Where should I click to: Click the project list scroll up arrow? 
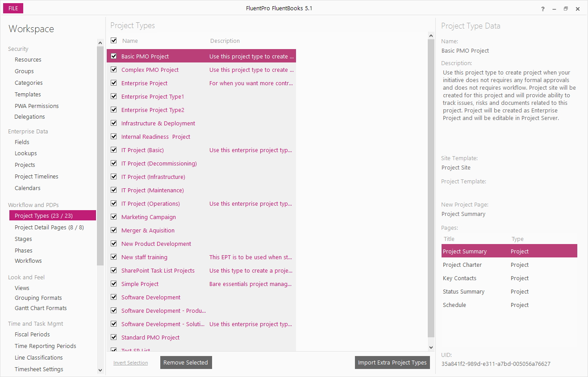431,36
